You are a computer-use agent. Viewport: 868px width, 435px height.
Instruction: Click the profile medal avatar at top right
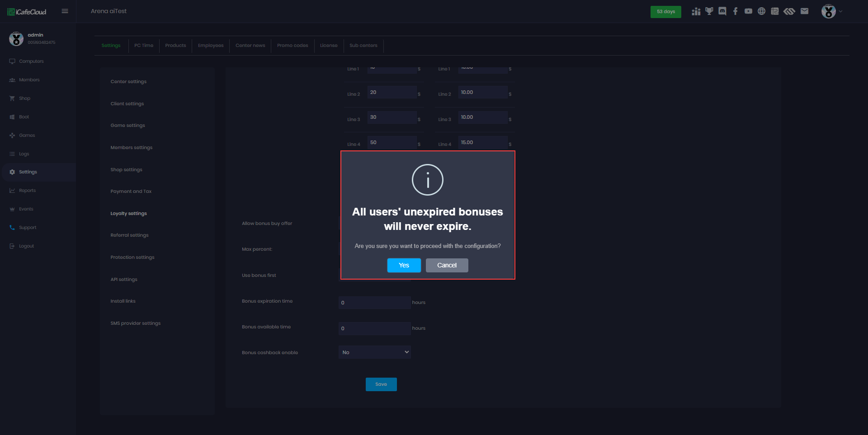click(x=829, y=11)
